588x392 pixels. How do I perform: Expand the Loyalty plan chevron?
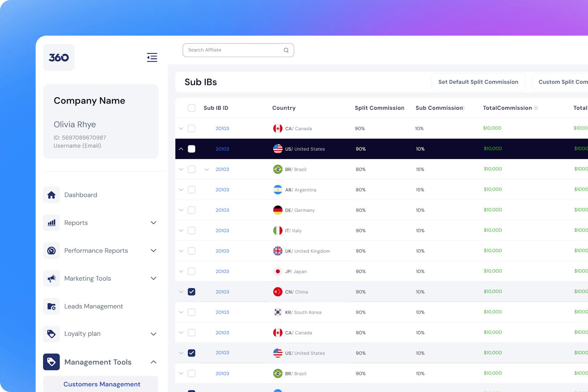tap(154, 334)
